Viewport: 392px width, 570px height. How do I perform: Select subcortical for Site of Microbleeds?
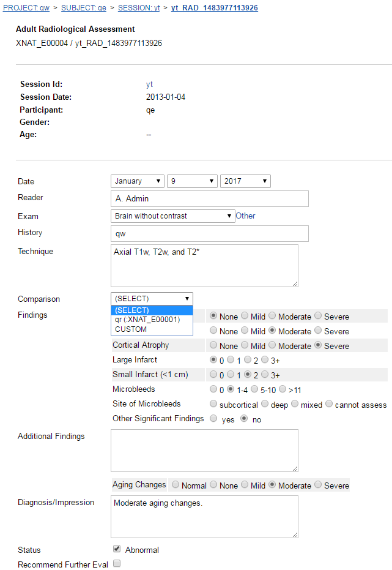[x=213, y=404]
